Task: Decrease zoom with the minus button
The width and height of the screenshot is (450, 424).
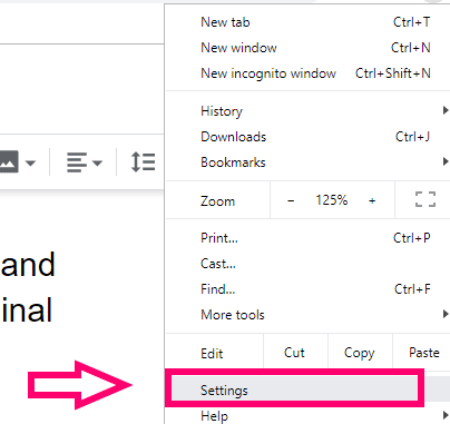Action: [x=291, y=201]
